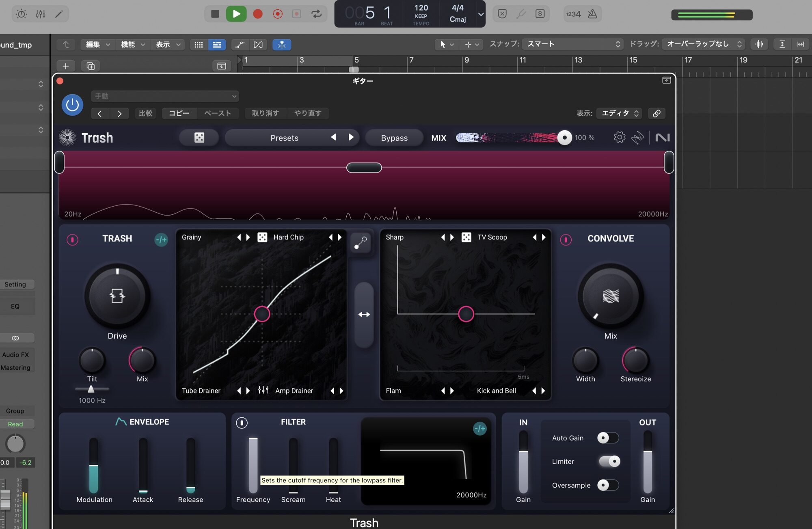Click the Native Instruments logo icon
Image resolution: width=812 pixels, height=529 pixels.
[662, 137]
